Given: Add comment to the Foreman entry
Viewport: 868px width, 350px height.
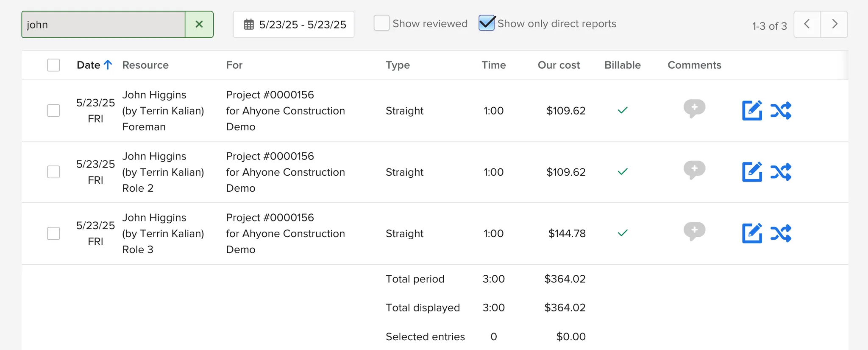Looking at the screenshot, I should point(694,109).
